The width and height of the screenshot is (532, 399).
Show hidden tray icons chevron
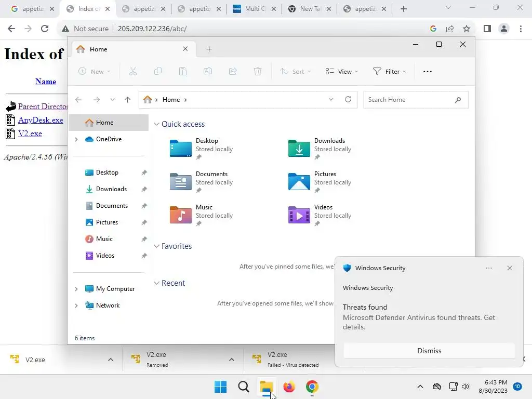tap(420, 387)
